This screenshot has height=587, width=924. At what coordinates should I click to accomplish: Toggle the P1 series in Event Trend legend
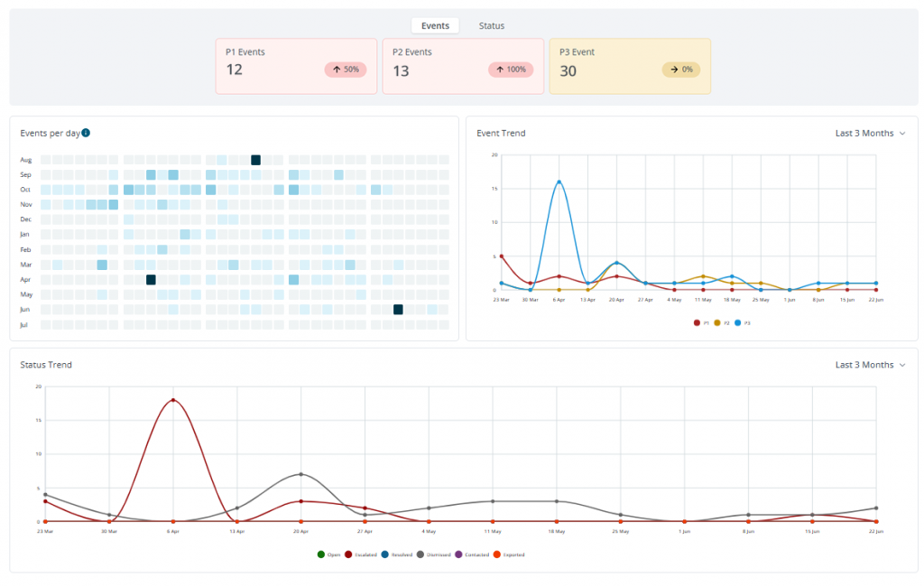(x=701, y=322)
